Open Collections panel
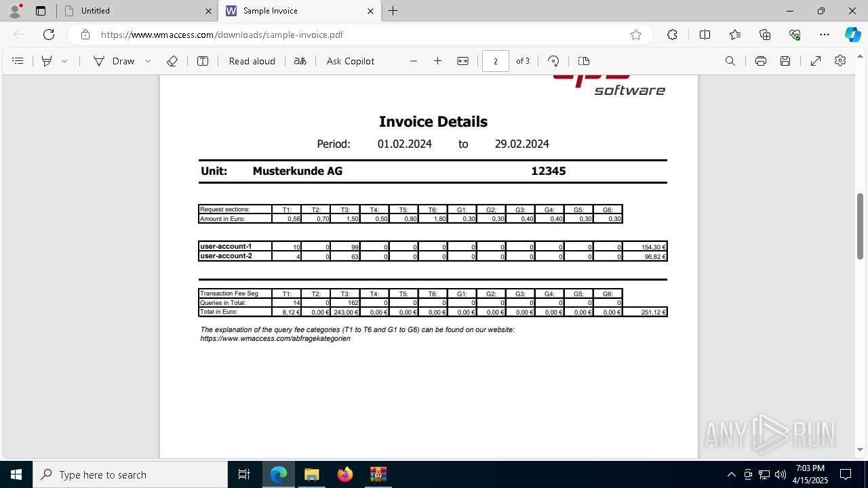 point(765,35)
